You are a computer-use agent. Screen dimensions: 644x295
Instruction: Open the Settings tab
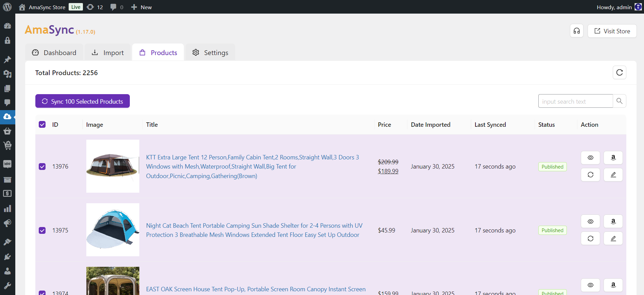pos(210,53)
